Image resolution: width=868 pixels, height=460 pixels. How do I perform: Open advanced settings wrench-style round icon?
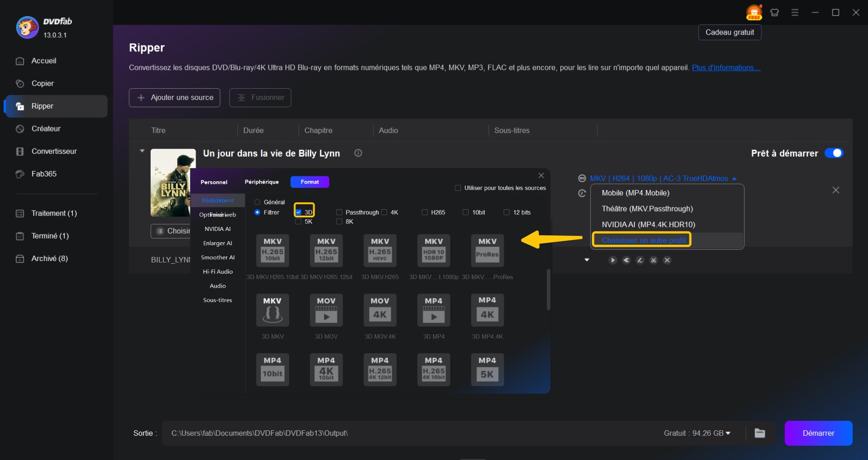(626, 260)
